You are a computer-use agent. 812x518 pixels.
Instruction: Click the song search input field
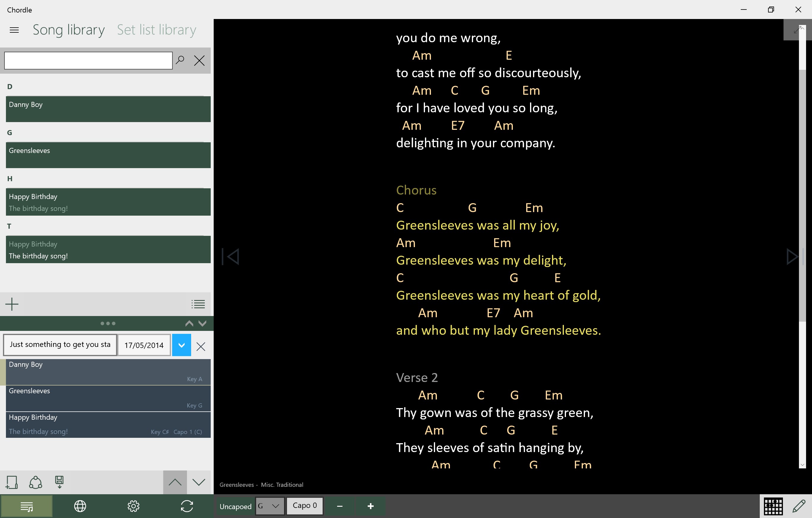88,60
